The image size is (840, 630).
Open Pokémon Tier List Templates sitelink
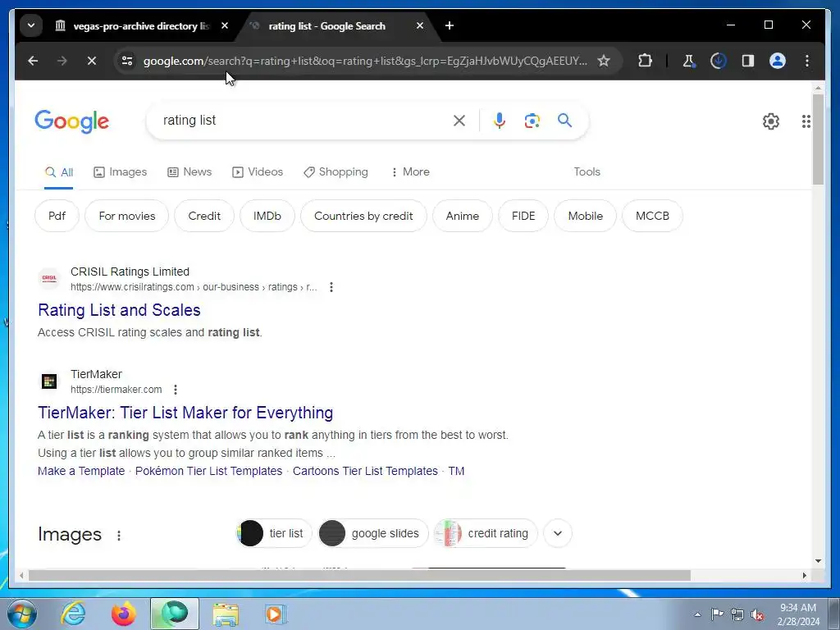(x=208, y=471)
